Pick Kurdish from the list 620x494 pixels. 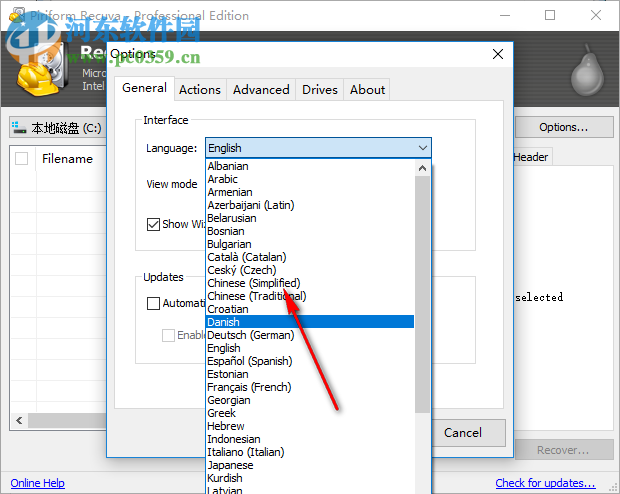(310, 478)
